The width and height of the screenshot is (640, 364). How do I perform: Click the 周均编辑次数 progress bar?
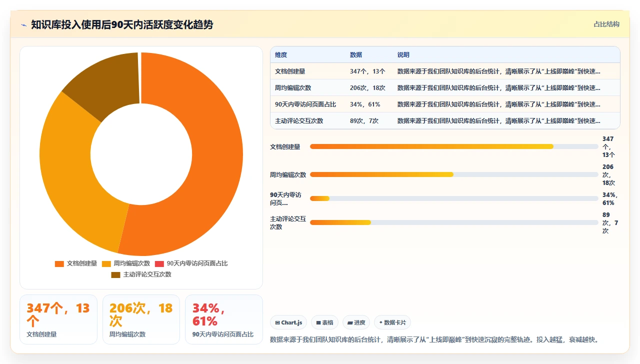point(454,174)
